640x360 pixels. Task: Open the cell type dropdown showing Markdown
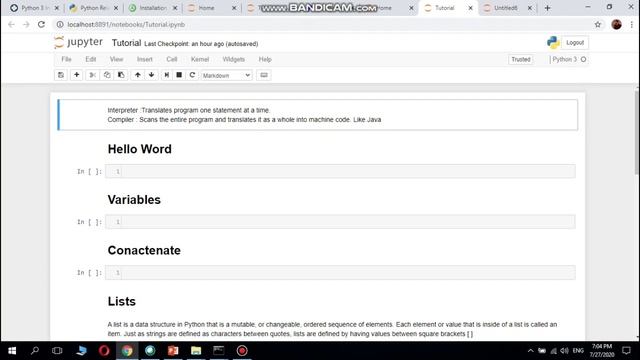pos(227,76)
